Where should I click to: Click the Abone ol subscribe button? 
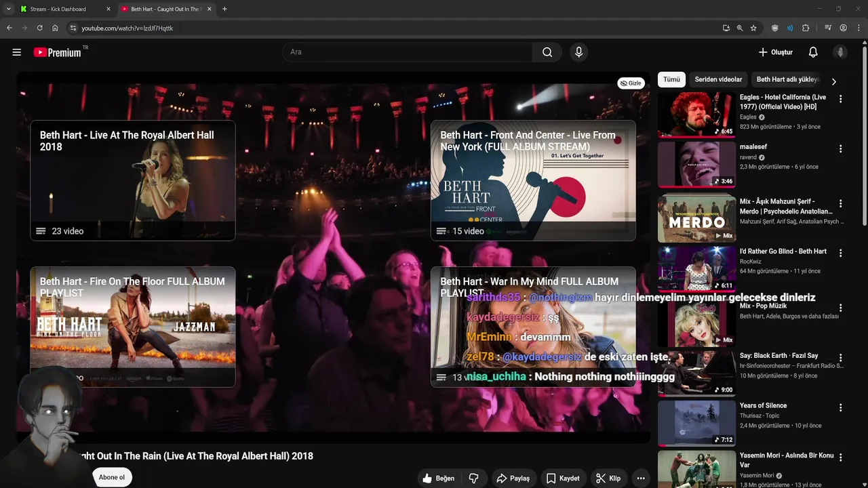[x=112, y=477]
